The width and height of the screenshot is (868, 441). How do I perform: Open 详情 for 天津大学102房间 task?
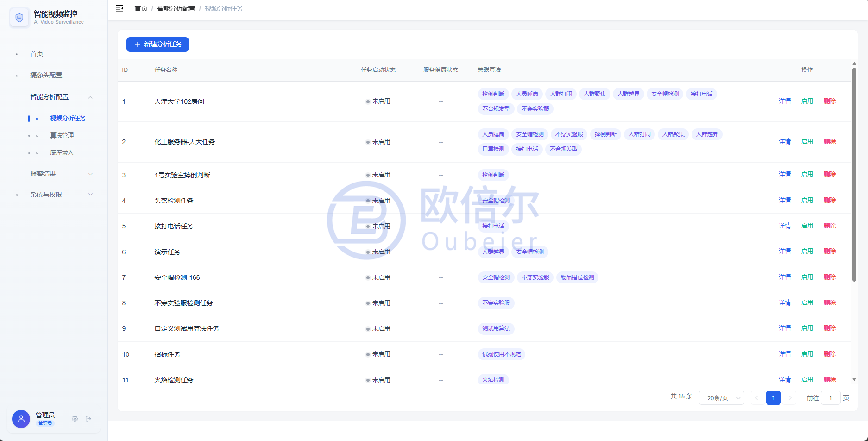pyautogui.click(x=785, y=101)
